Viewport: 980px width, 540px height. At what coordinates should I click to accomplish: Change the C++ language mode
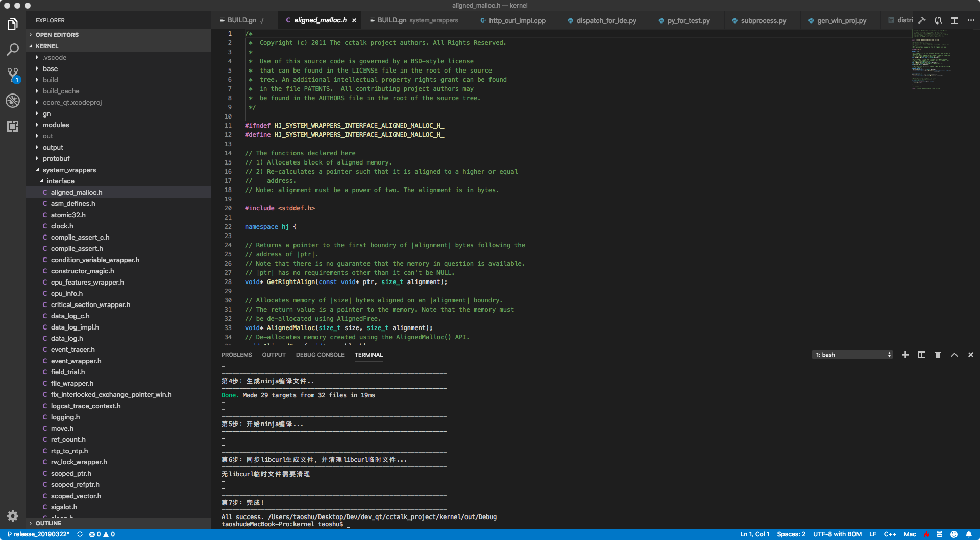pos(890,534)
